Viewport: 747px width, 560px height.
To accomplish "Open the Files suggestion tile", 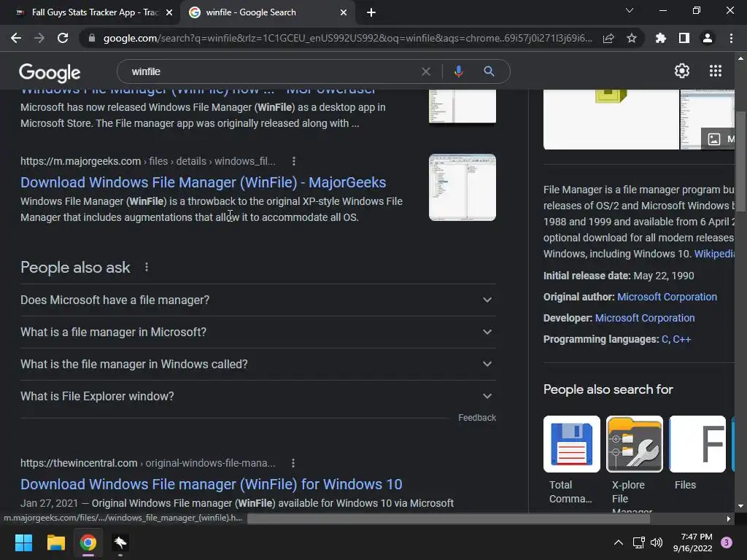I will pyautogui.click(x=697, y=454).
